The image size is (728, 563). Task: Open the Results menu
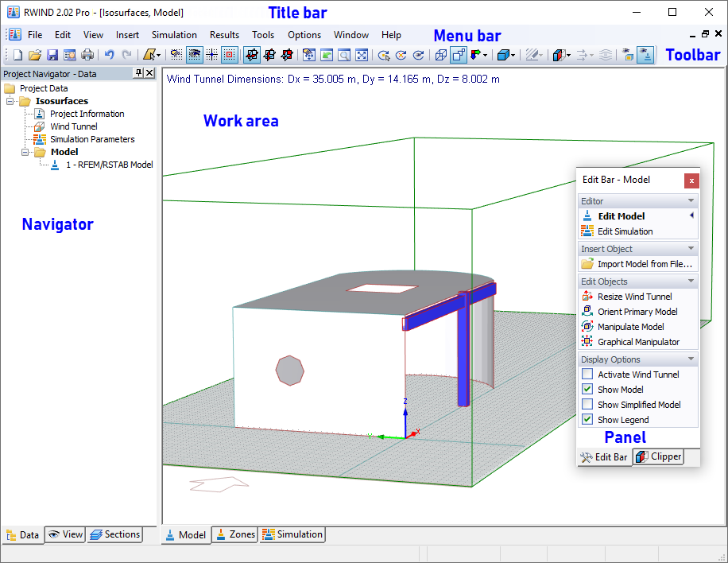click(x=224, y=35)
